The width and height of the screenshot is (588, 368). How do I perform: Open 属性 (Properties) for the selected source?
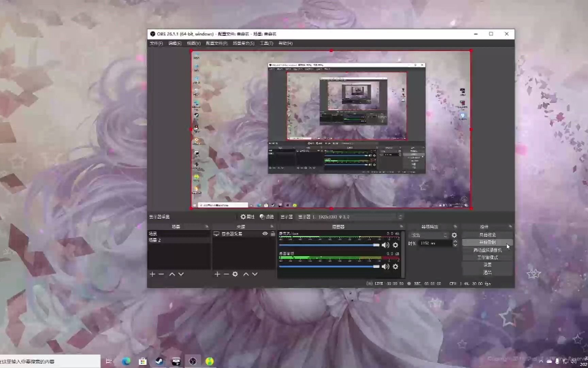[248, 217]
